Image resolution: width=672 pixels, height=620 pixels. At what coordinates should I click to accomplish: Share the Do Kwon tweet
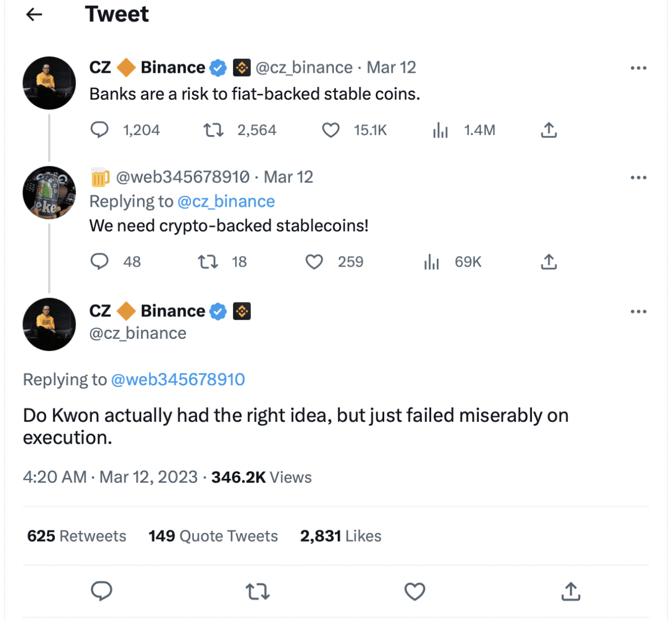[570, 591]
